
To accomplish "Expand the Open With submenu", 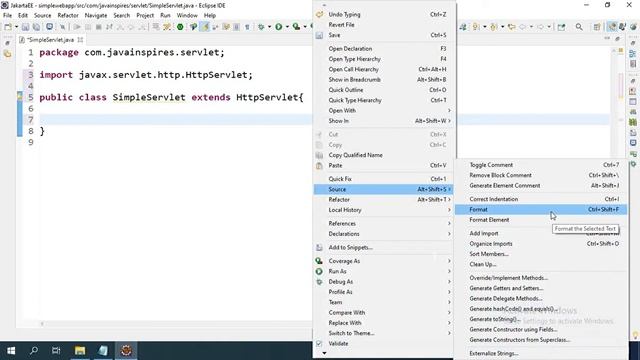I will (x=384, y=111).
